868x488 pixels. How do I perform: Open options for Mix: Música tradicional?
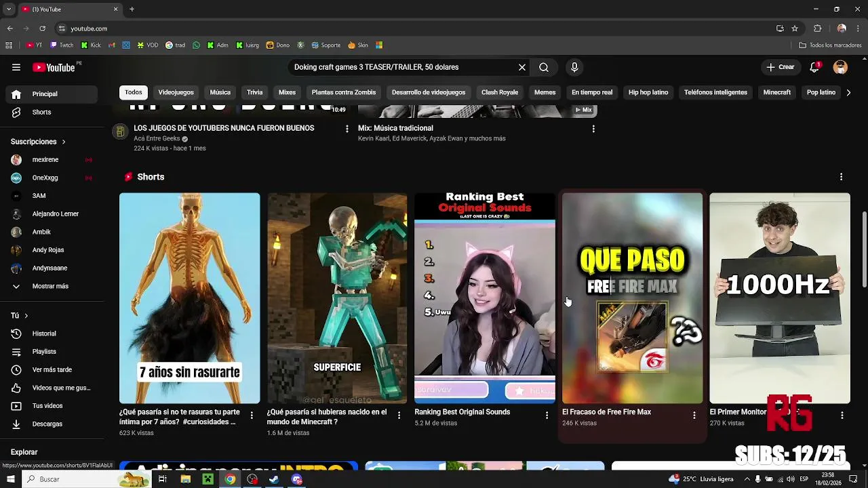click(x=593, y=129)
